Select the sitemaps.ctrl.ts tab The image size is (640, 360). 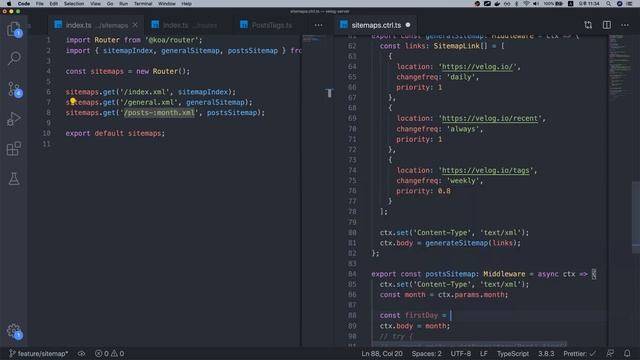(376, 25)
